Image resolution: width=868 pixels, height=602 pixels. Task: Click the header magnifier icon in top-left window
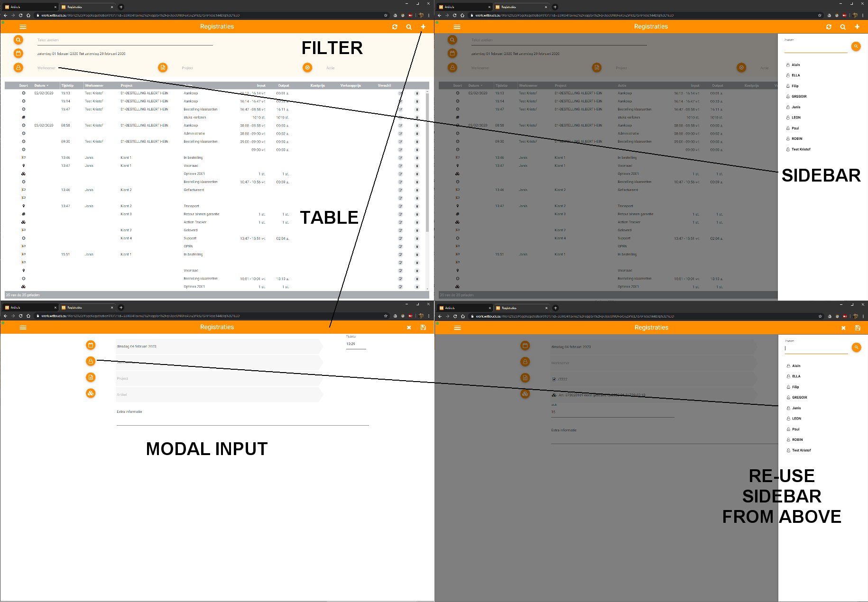[x=409, y=27]
